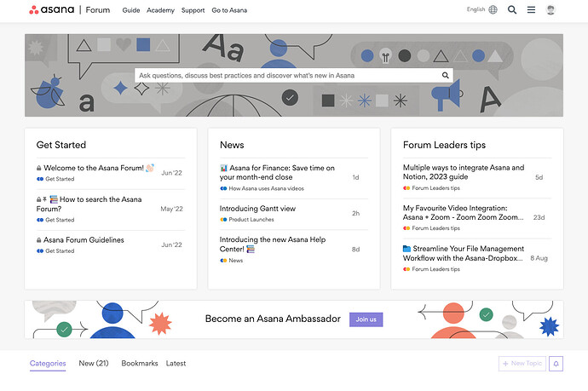This screenshot has height=391, width=588.
Task: Click the Forum Leaders tips card heading
Action: (x=444, y=145)
